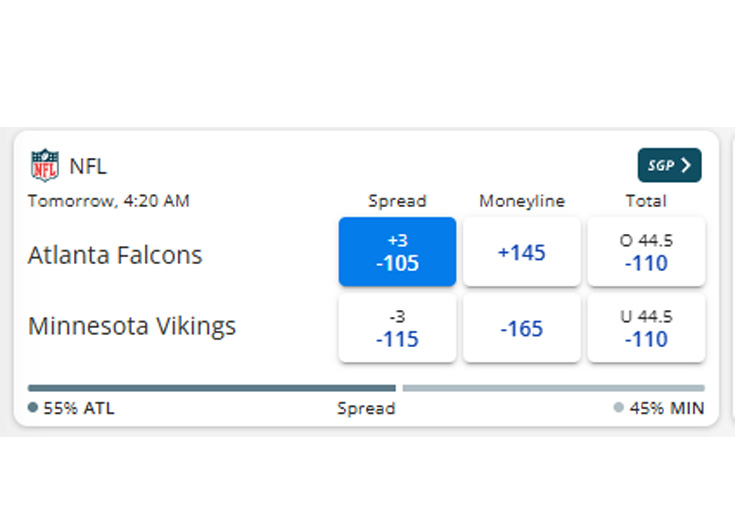Click the gray dot beside 45% MIN
The image size is (740, 526).
click(x=618, y=408)
